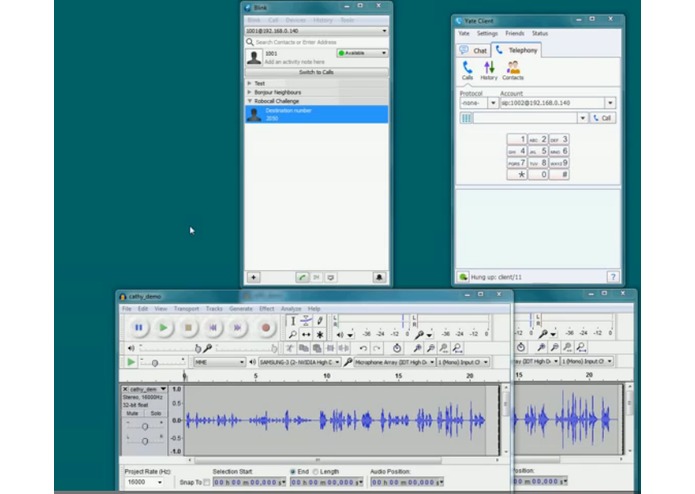Expand the Test group in Blink
Viewport: 695px width, 494px height.
pos(249,83)
